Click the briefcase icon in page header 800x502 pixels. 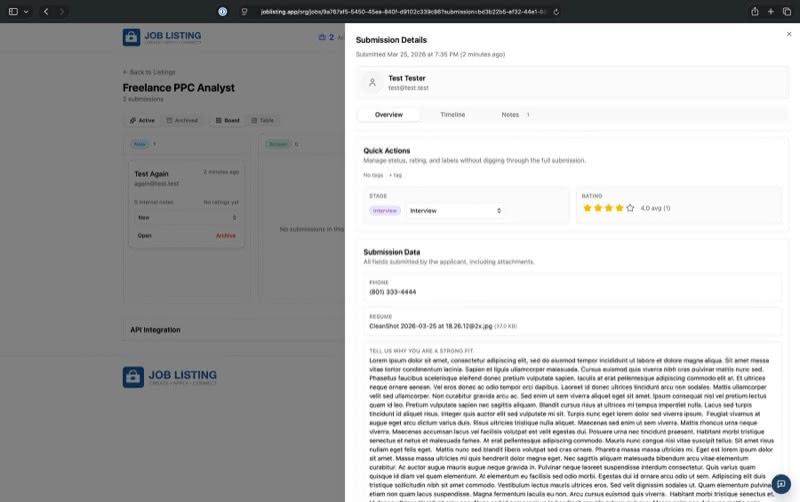tap(322, 37)
